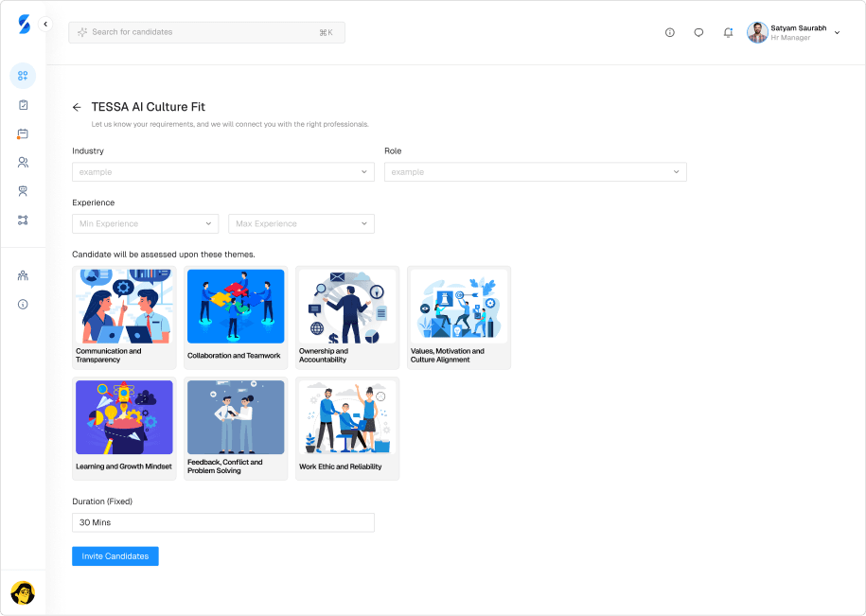Open the clipboard checklist icon in sidebar

click(x=23, y=105)
